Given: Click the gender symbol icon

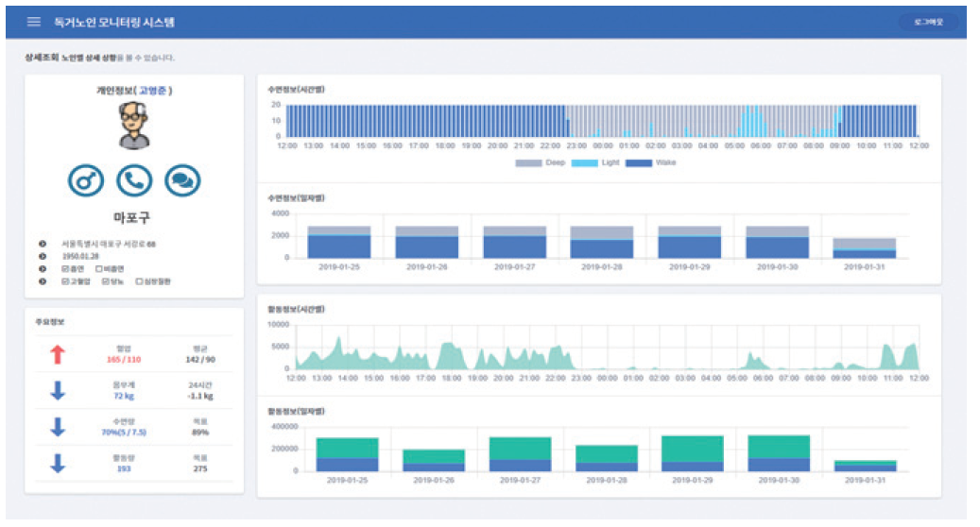Looking at the screenshot, I should [86, 180].
